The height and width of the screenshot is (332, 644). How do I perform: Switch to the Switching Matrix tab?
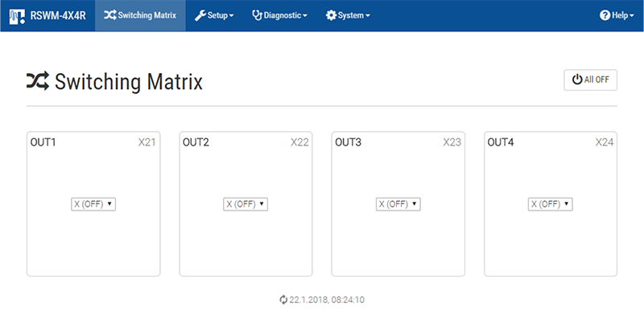pyautogui.click(x=140, y=15)
